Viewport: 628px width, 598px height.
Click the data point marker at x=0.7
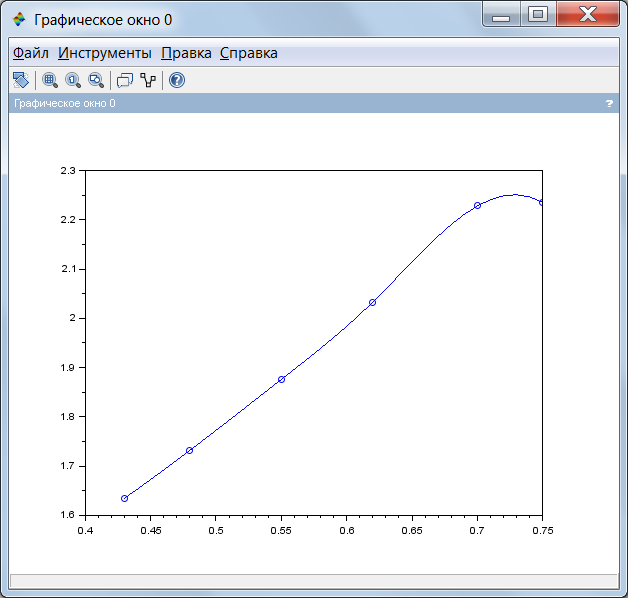point(477,205)
